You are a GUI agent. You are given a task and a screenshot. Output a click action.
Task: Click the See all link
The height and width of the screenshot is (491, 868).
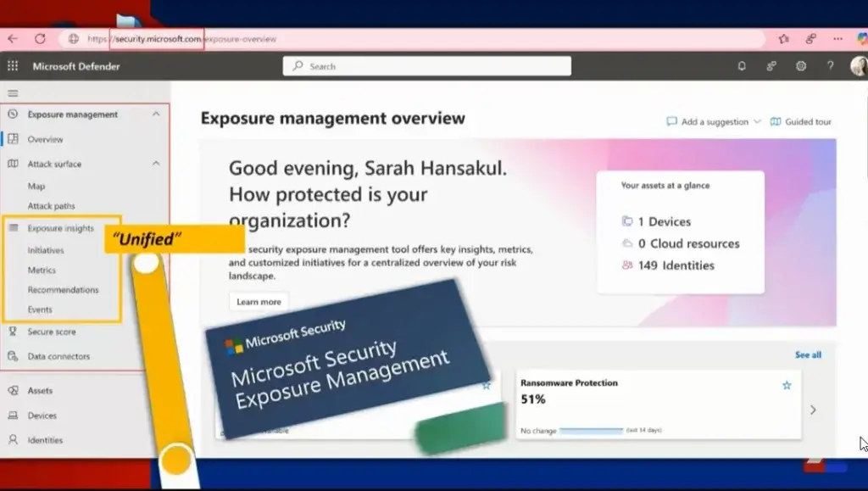tap(808, 354)
